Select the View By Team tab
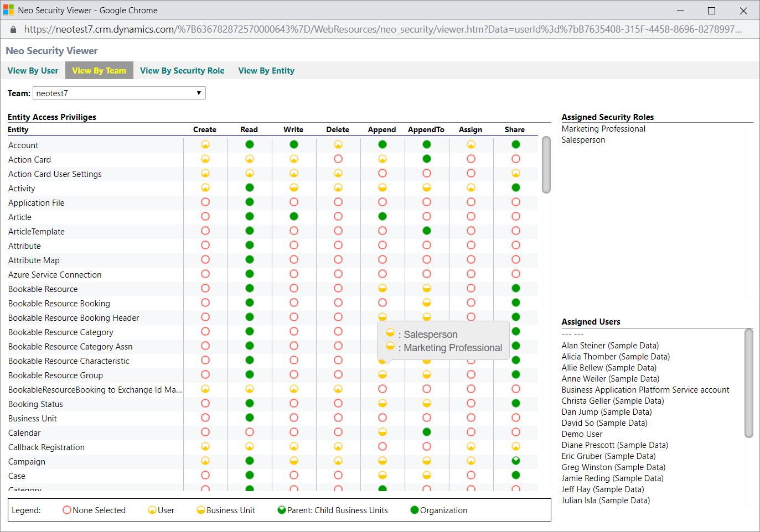The image size is (760, 532). pyautogui.click(x=99, y=70)
